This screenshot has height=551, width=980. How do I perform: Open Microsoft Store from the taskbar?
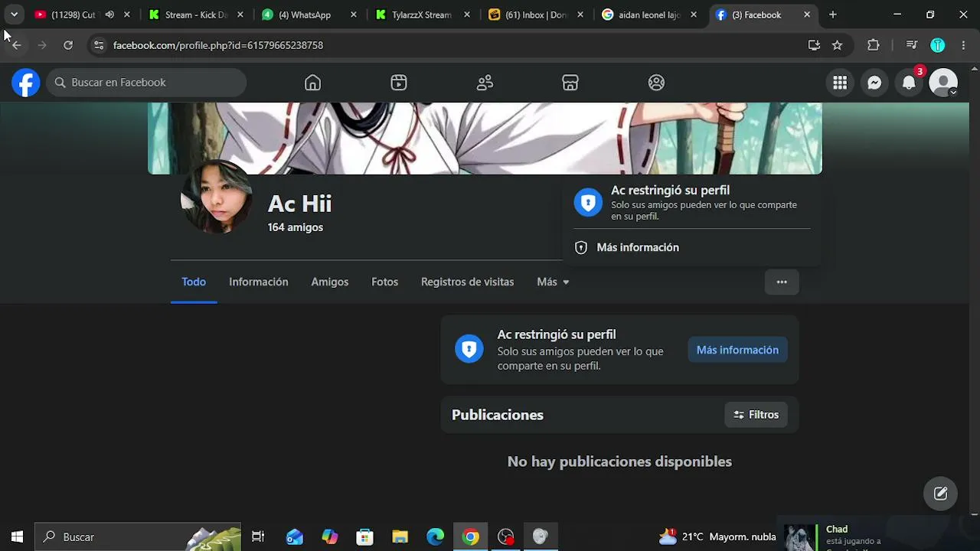(364, 537)
